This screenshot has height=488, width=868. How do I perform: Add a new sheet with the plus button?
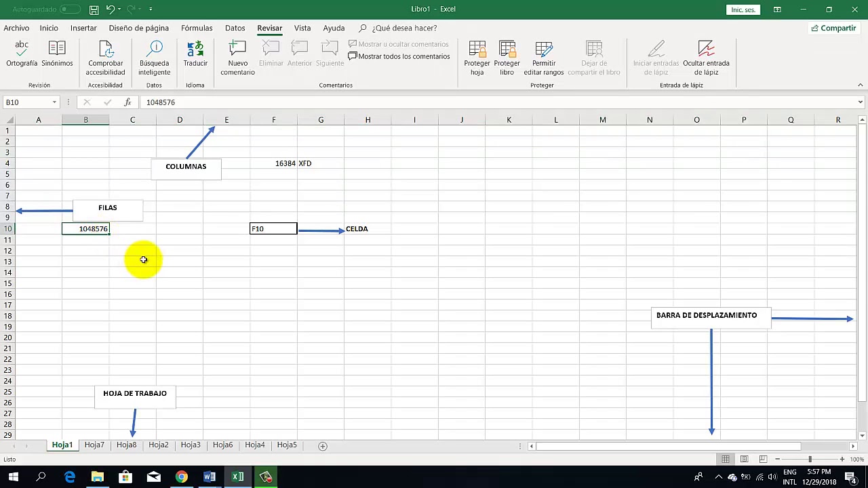pyautogui.click(x=323, y=446)
